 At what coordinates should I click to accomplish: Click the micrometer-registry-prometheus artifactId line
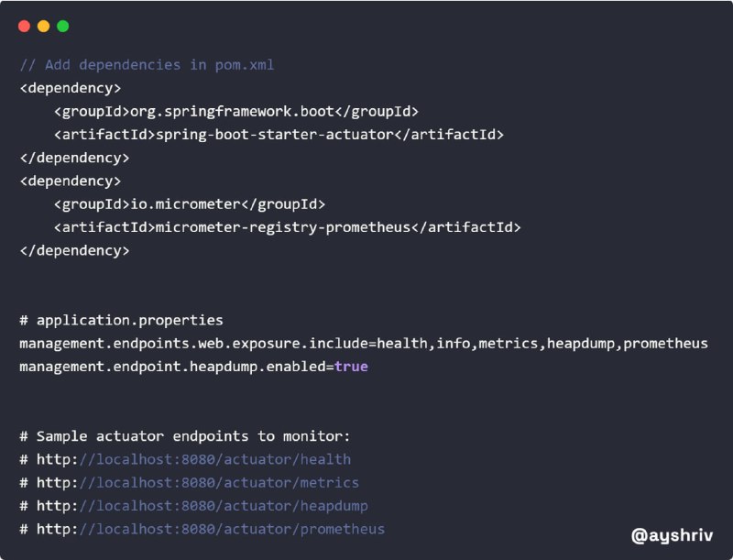[287, 227]
